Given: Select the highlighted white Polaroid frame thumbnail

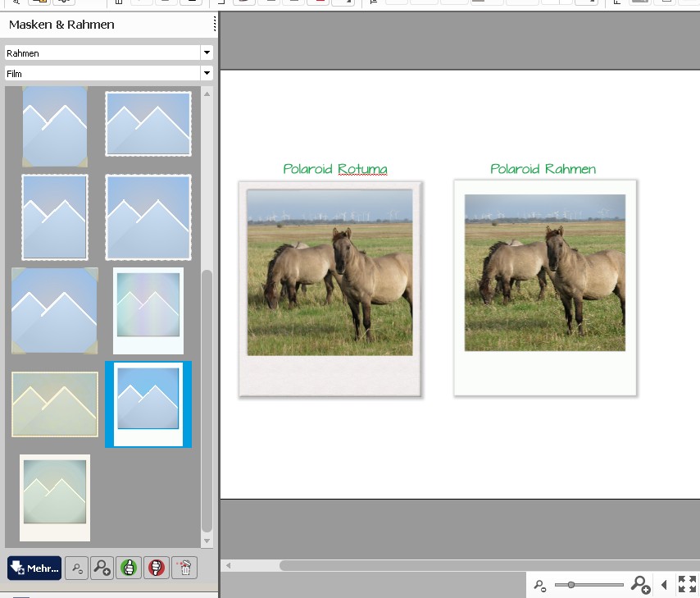Looking at the screenshot, I should click(x=148, y=404).
